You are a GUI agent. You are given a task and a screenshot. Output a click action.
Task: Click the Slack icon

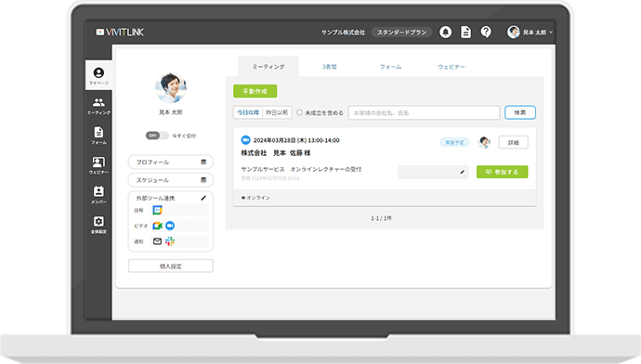pos(170,241)
